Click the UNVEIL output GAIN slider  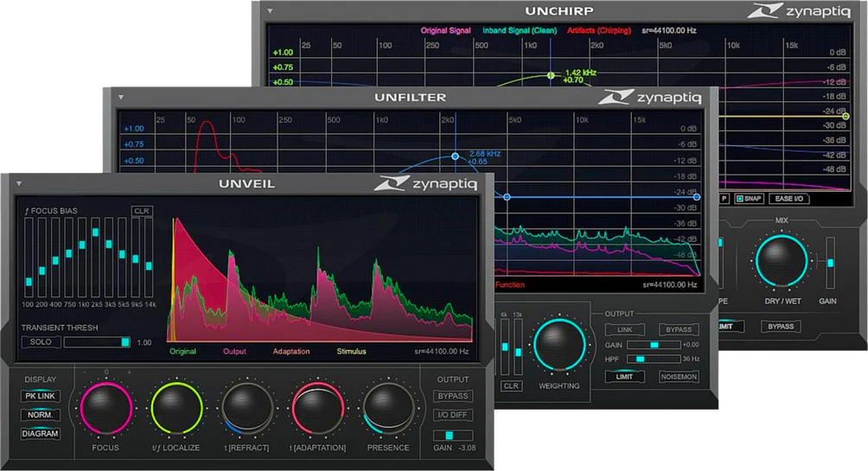click(453, 436)
